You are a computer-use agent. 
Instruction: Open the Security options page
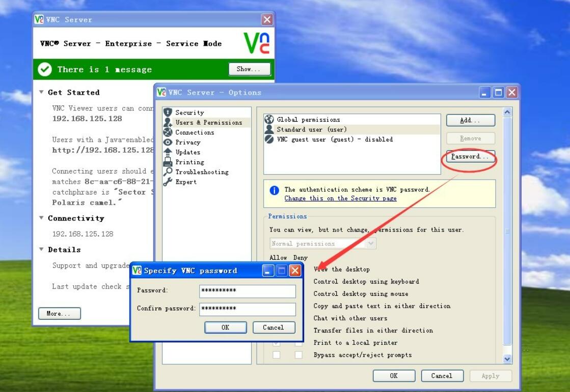189,113
